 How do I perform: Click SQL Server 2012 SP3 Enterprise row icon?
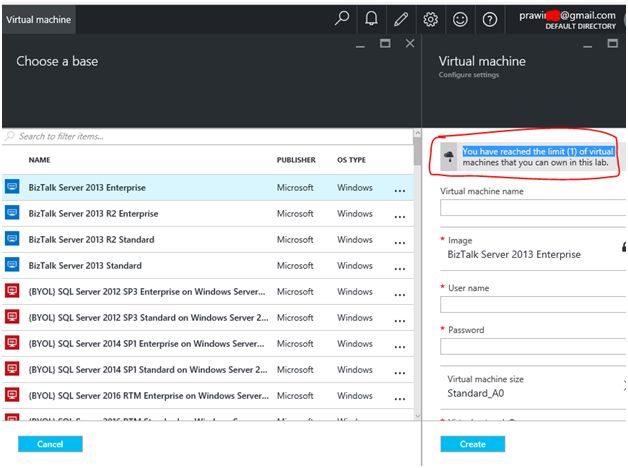point(12,291)
